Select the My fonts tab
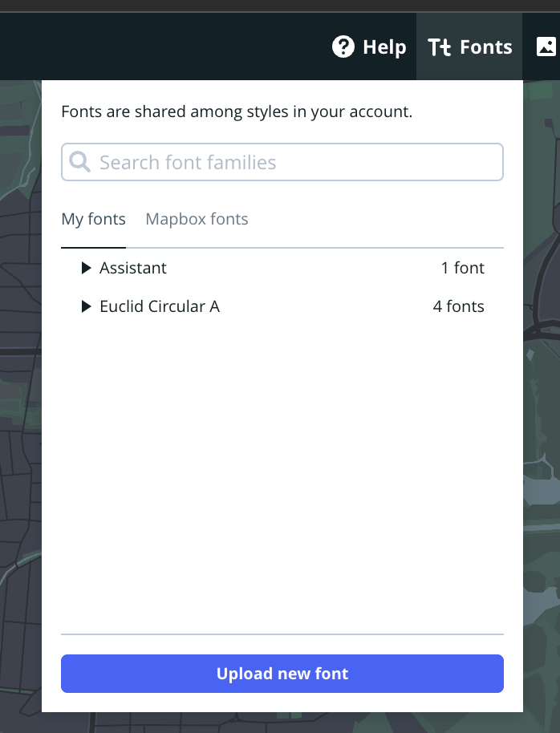 tap(93, 219)
